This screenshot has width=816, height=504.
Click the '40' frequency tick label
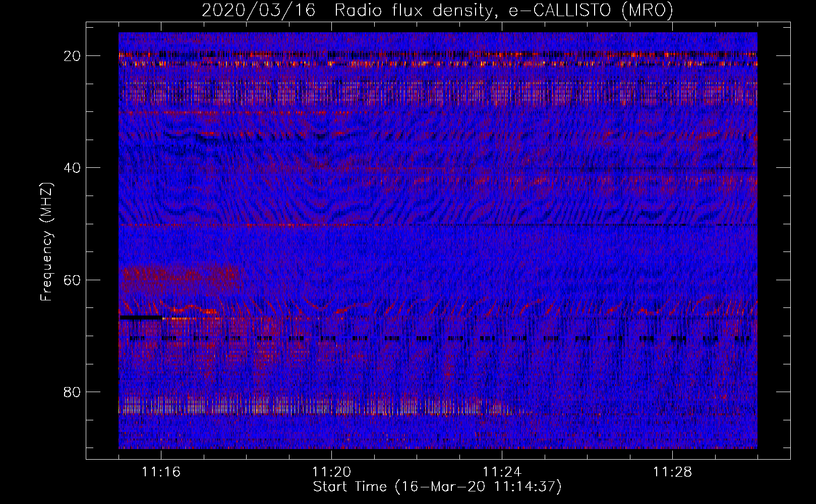(x=72, y=168)
